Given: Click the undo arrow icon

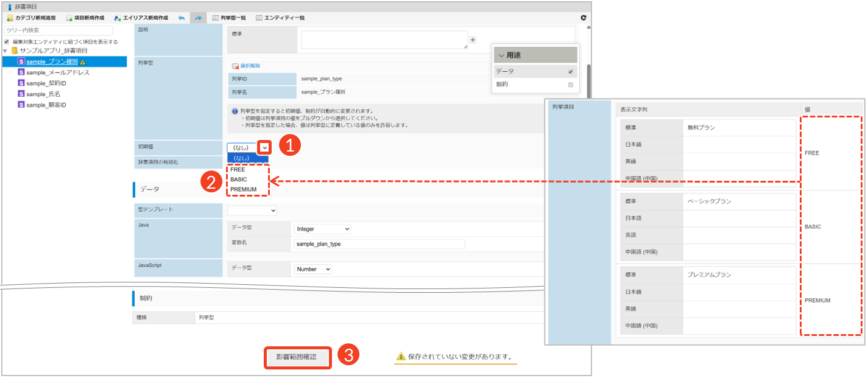Looking at the screenshot, I should click(182, 18).
